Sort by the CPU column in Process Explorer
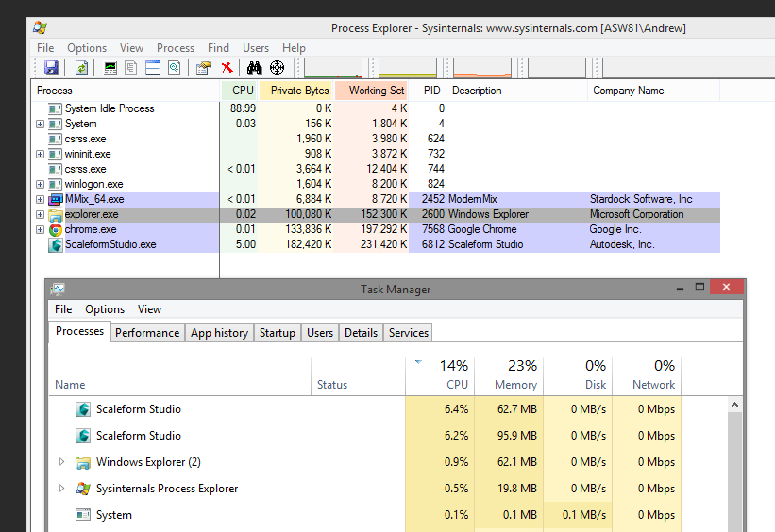The image size is (775, 532). click(239, 91)
